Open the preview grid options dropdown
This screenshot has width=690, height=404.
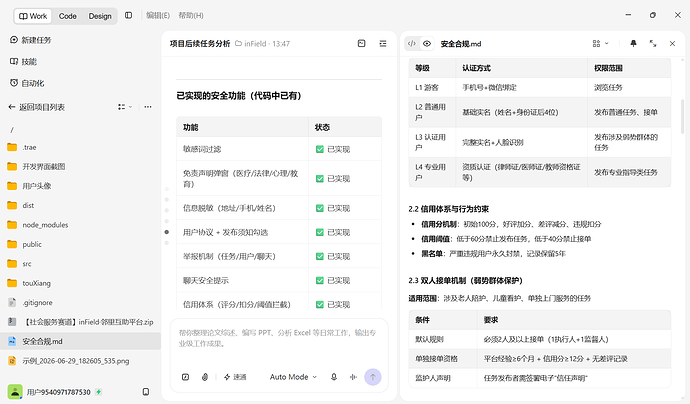(x=600, y=44)
